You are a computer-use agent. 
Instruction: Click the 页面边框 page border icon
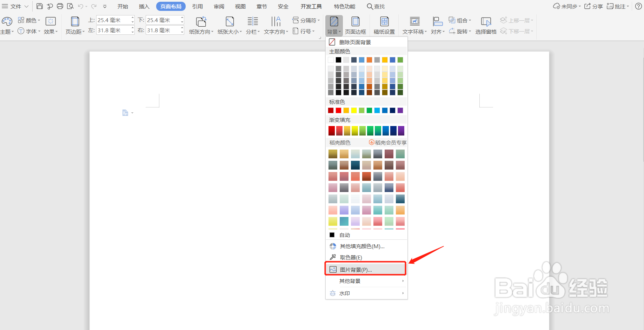(x=356, y=21)
